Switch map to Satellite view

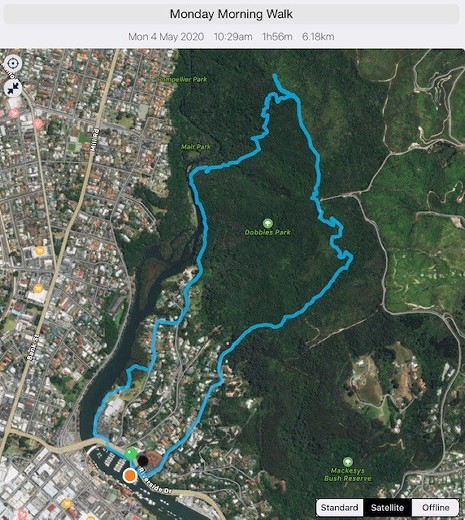(x=387, y=507)
